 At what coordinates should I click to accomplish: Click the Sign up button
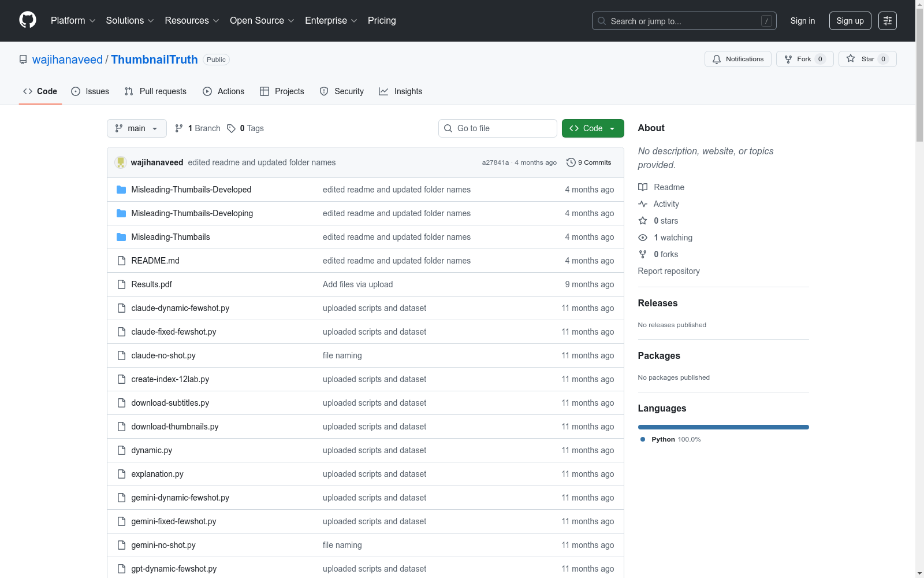[850, 21]
